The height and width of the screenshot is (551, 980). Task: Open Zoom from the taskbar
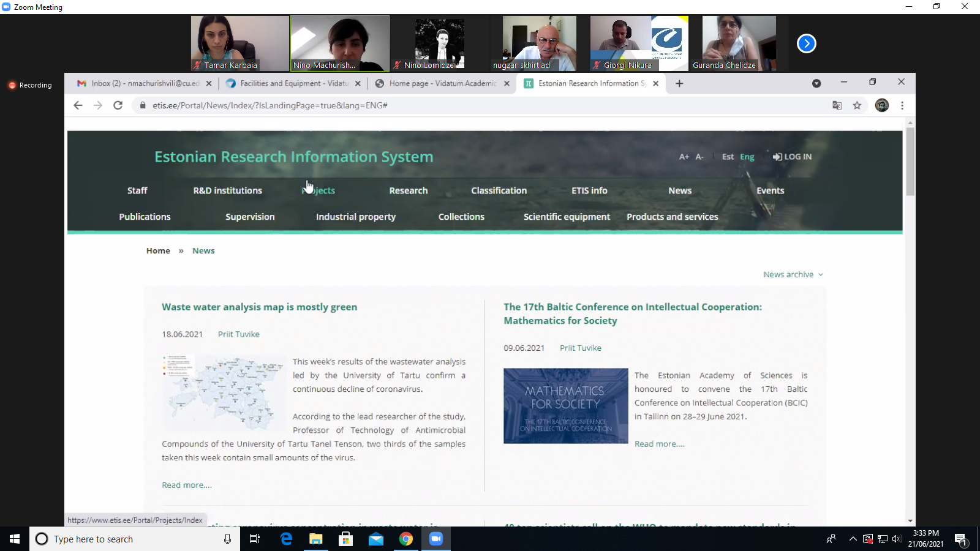click(x=435, y=539)
